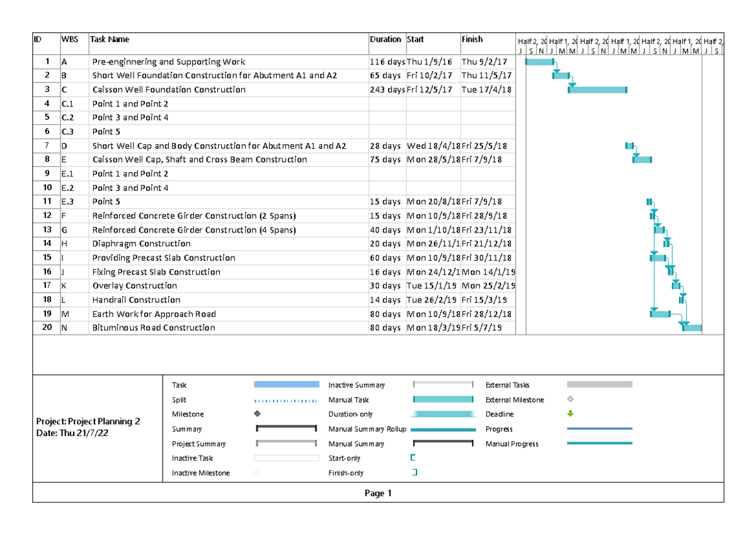Click the Summary bar symbol in the legend

(287, 429)
